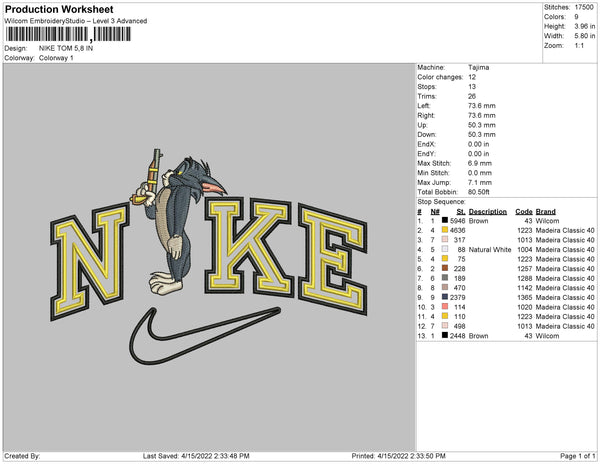
Task: Select the Max Jump value '7.1 mm'
Action: point(480,182)
